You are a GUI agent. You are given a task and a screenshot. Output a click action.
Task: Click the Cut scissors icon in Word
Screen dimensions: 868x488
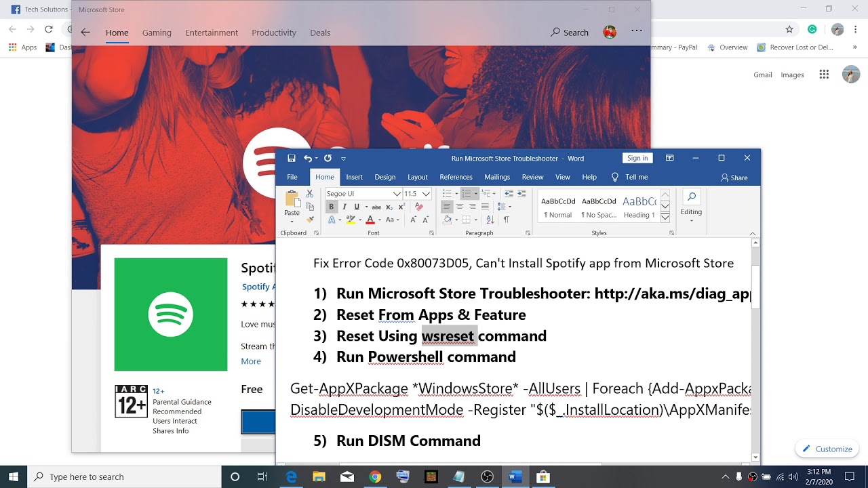310,194
